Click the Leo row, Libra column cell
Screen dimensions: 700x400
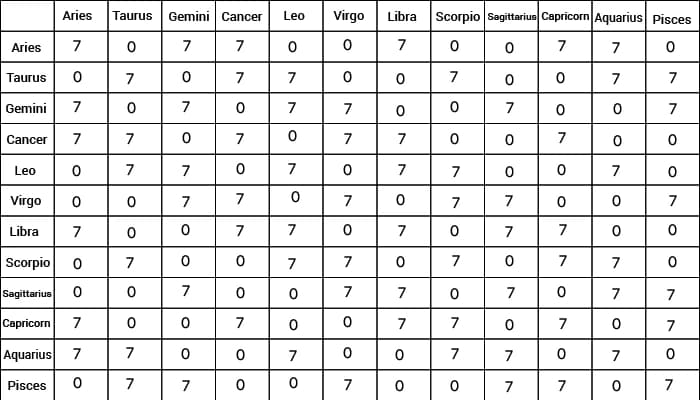(401, 170)
